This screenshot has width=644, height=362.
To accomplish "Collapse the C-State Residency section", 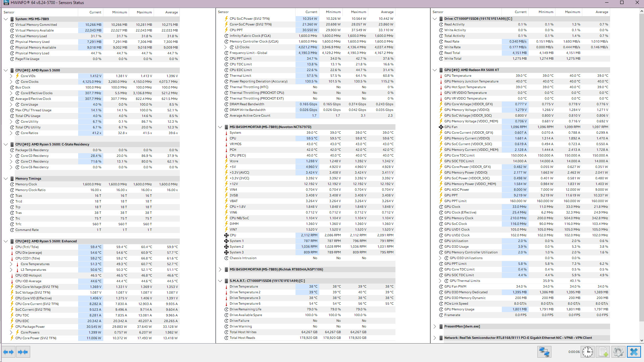I will [6, 144].
